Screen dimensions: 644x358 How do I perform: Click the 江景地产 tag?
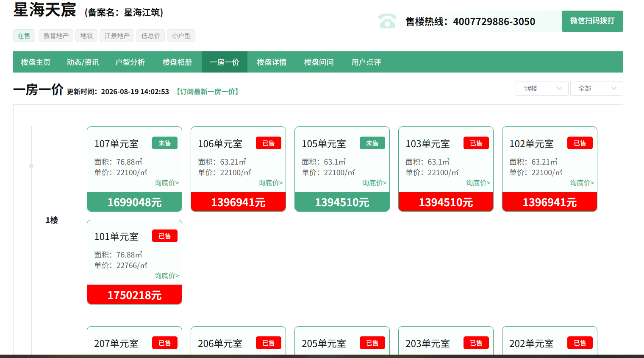[x=117, y=36]
